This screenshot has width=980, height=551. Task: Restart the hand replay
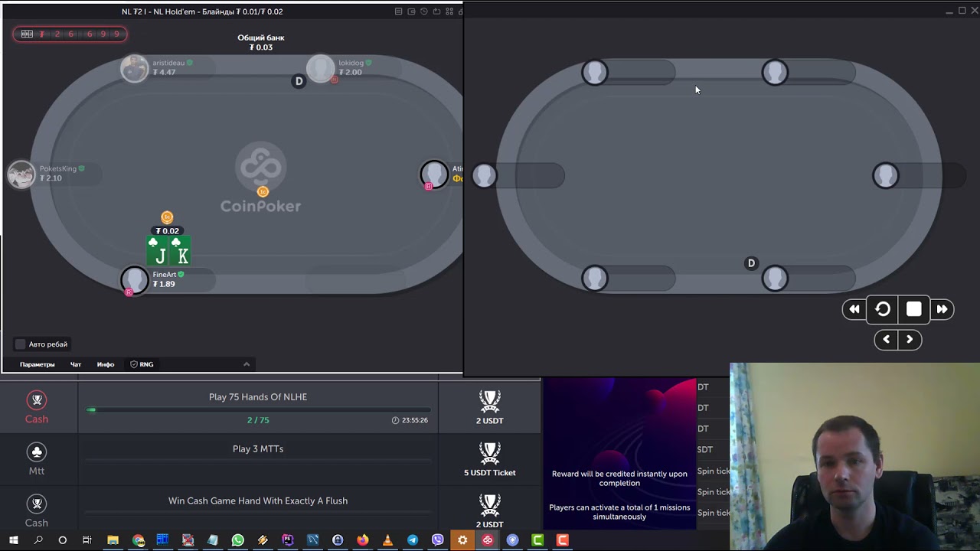coord(883,309)
